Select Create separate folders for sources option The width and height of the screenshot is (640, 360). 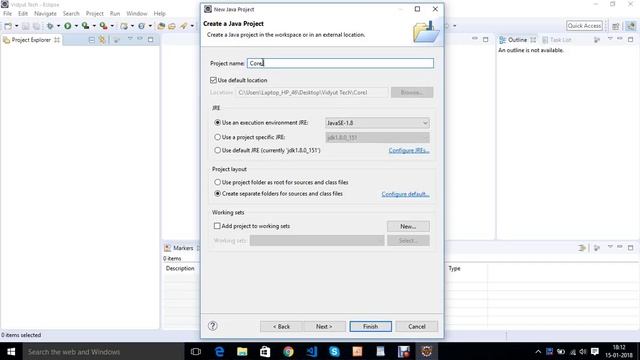click(x=218, y=193)
